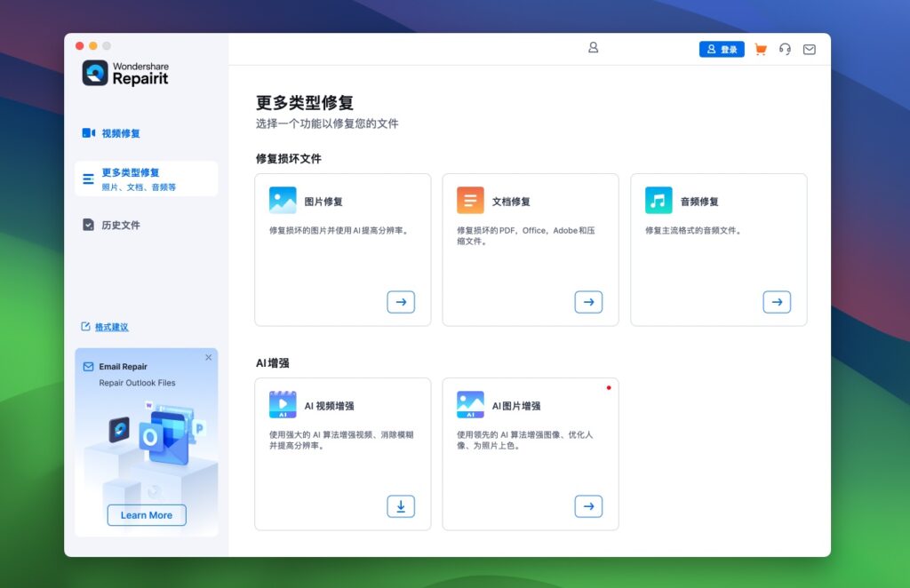Open customer support via the headset icon
Viewport: 910px width, 588px height.
[x=785, y=50]
